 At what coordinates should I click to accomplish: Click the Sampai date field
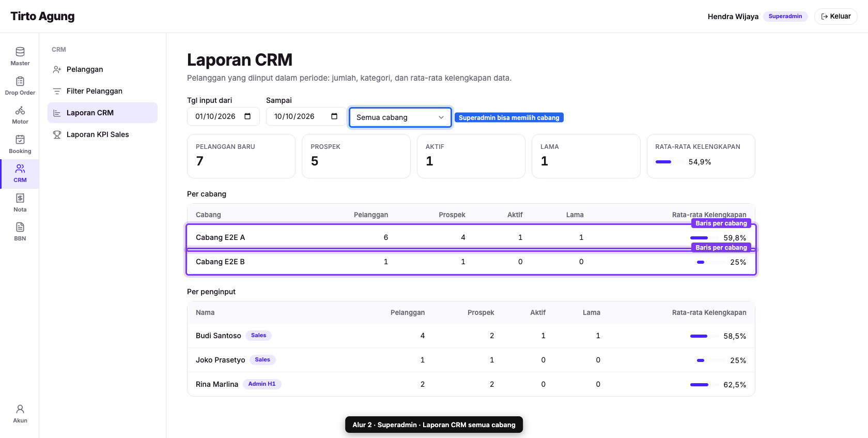coord(305,116)
